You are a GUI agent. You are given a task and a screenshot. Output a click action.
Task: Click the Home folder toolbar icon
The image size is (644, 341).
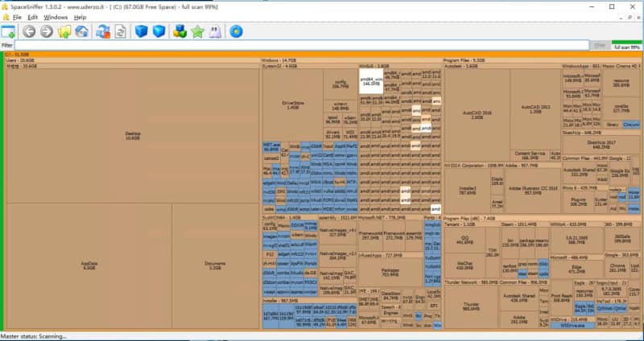[81, 31]
